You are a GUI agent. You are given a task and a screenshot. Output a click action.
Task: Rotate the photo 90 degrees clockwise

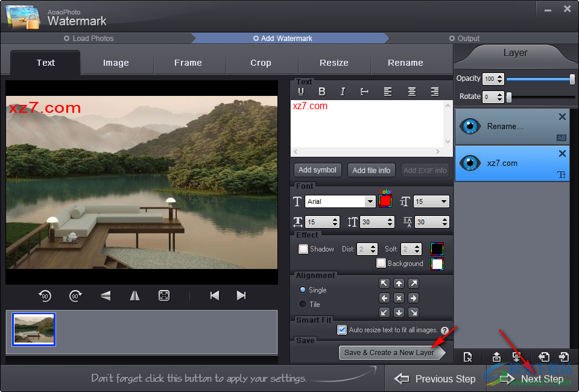tap(75, 296)
